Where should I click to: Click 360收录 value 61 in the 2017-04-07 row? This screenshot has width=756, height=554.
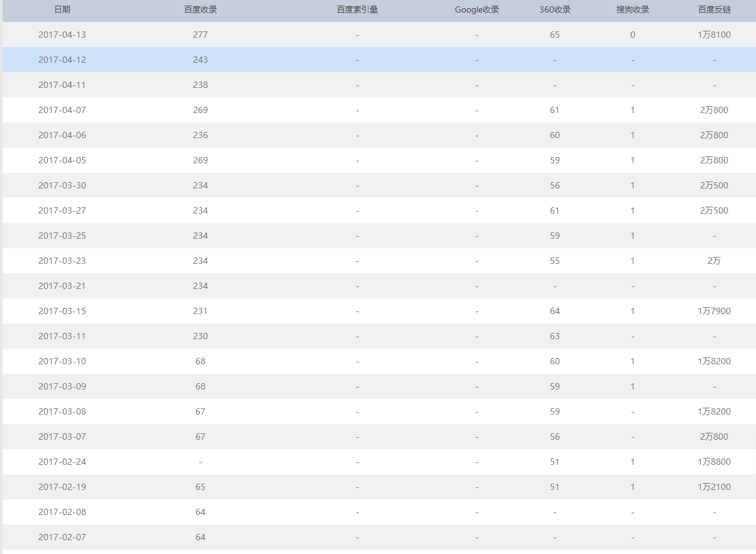[x=555, y=110]
